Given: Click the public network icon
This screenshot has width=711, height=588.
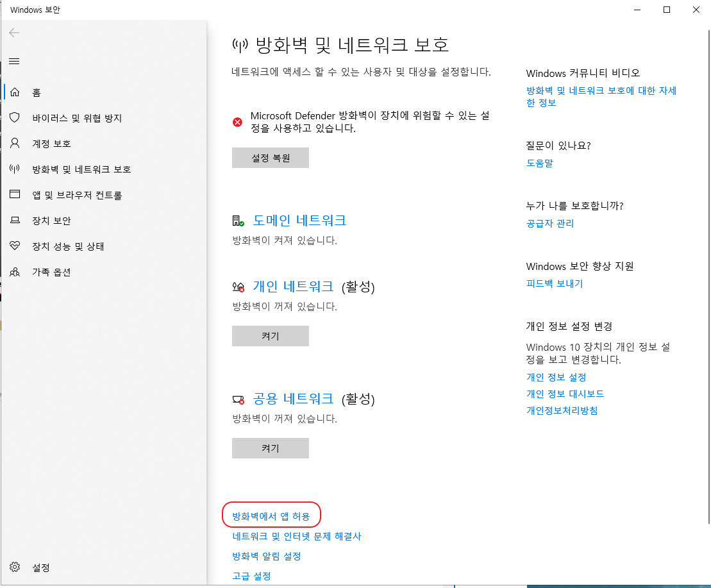Looking at the screenshot, I should [x=238, y=399].
